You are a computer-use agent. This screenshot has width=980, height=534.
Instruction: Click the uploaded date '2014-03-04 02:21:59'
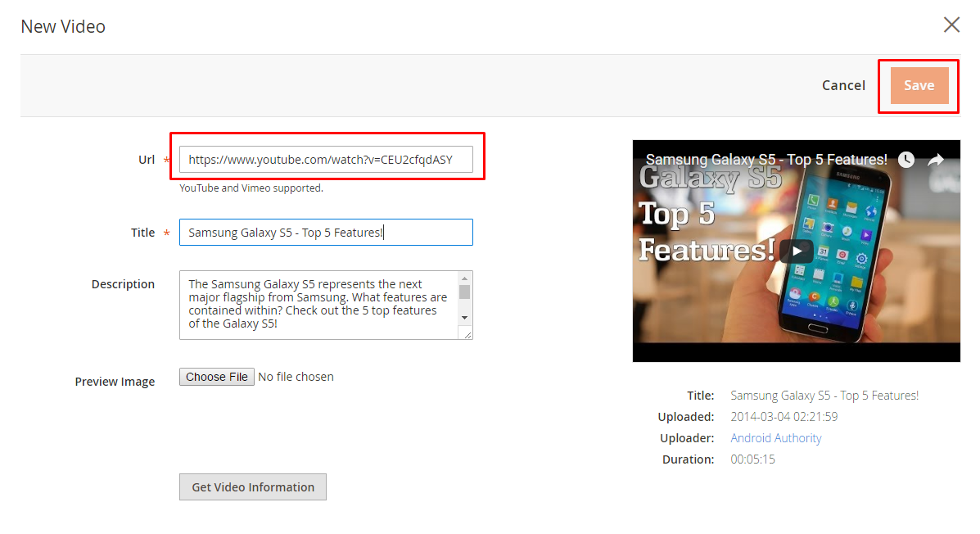point(784,416)
